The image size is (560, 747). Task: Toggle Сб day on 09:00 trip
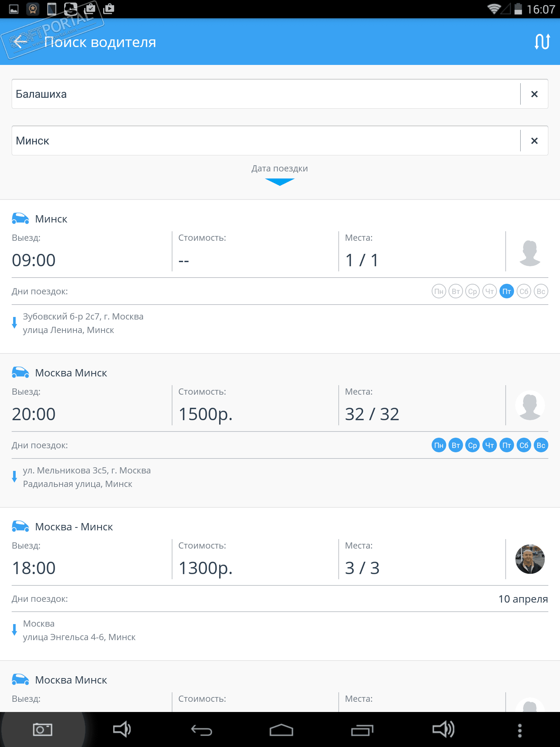point(524,291)
